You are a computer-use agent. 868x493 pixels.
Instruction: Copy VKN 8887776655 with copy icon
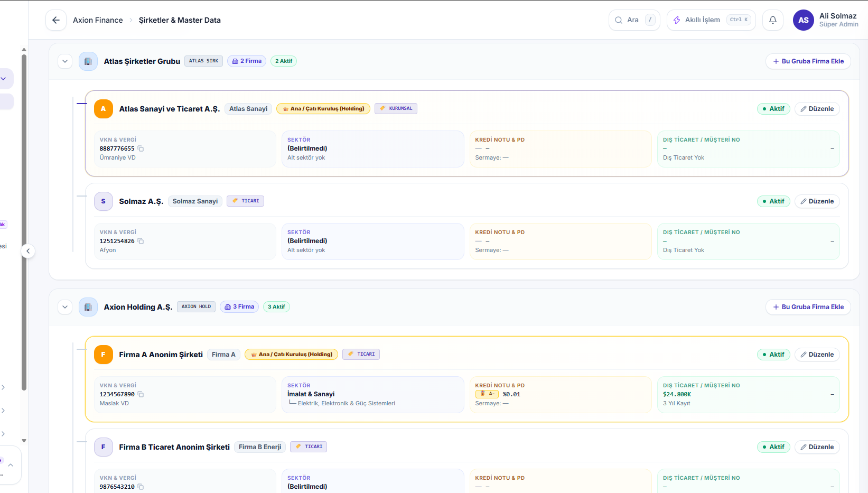pos(141,148)
